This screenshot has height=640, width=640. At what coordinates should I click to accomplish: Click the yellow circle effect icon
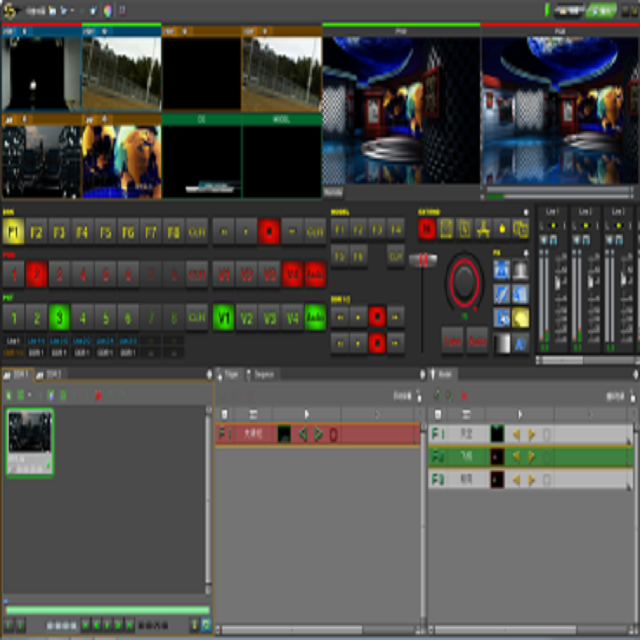(x=520, y=319)
